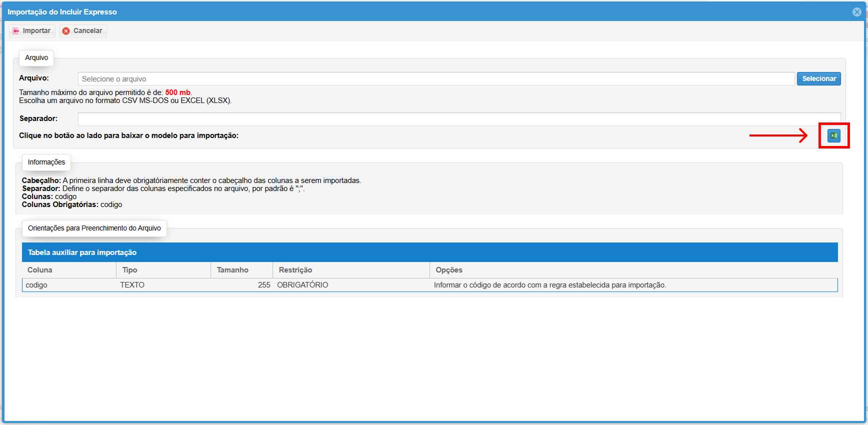Click the Tabela auxiliar para importação header
The image size is (868, 425).
coord(82,252)
